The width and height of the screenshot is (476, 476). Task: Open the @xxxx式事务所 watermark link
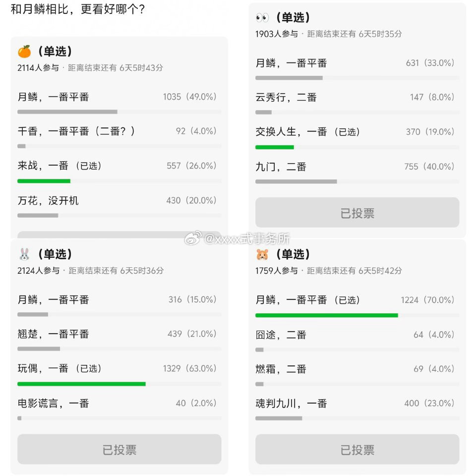(x=246, y=239)
